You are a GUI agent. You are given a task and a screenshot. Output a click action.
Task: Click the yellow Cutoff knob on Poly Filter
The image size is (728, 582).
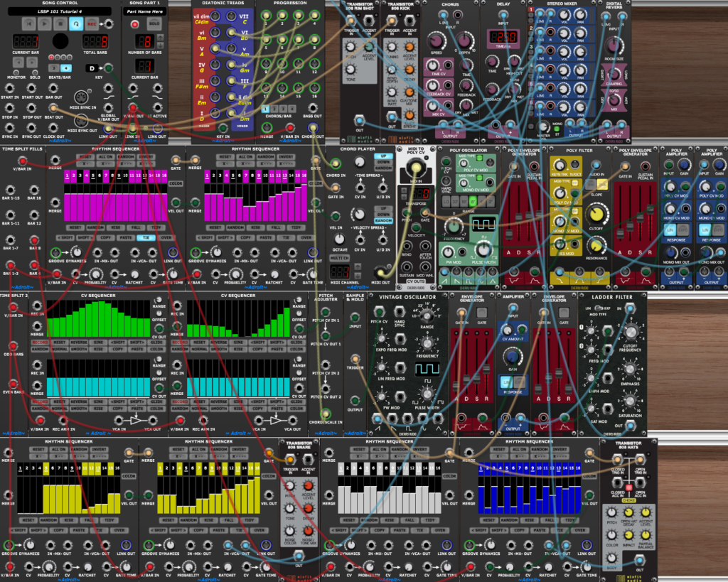(x=596, y=215)
